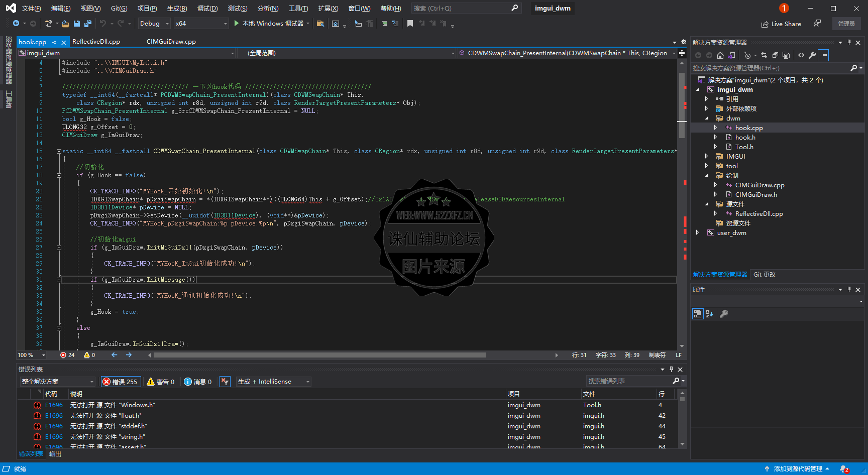Switch views with the Solution Explorer solution/folder icon

(732, 55)
